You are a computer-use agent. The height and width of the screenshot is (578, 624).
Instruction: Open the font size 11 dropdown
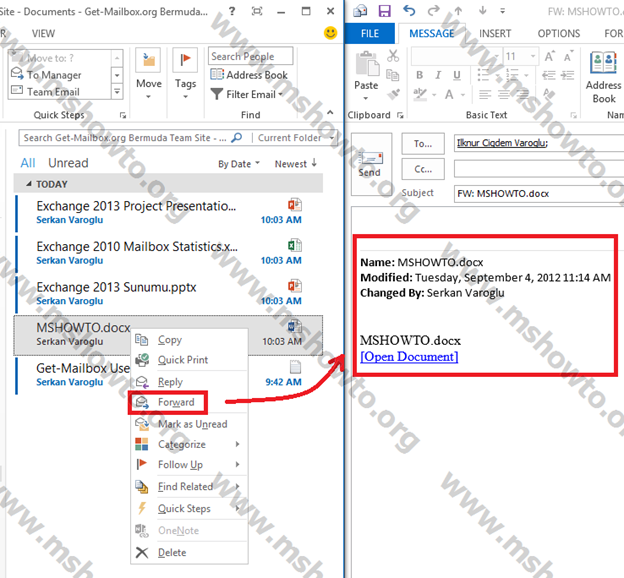tap(533, 56)
